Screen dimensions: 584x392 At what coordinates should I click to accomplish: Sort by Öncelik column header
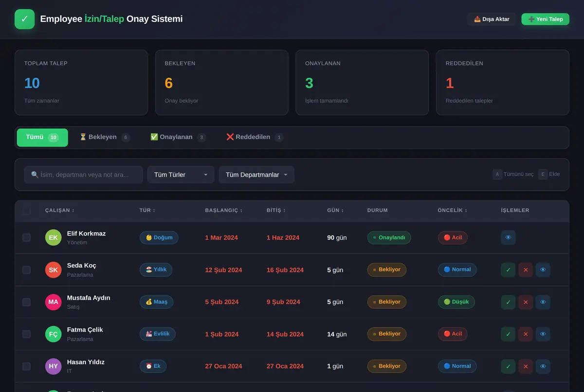click(x=452, y=211)
